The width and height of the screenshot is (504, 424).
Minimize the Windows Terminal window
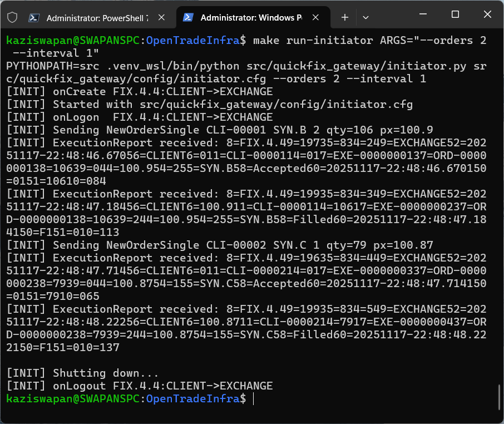[423, 14]
